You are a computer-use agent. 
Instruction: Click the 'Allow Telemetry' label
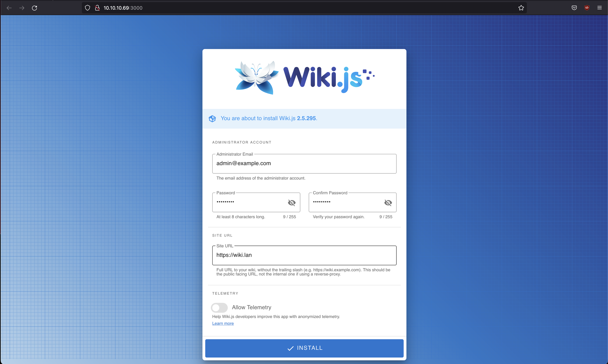(252, 308)
